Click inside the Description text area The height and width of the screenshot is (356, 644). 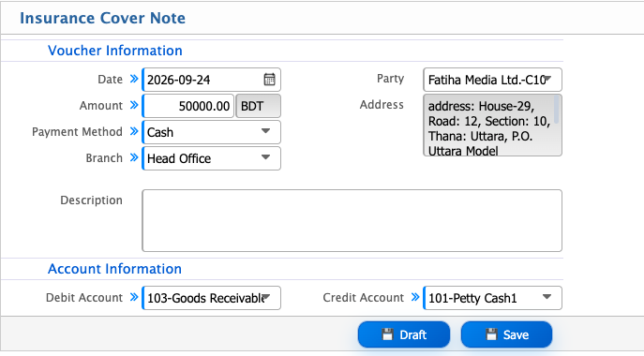[x=352, y=220]
